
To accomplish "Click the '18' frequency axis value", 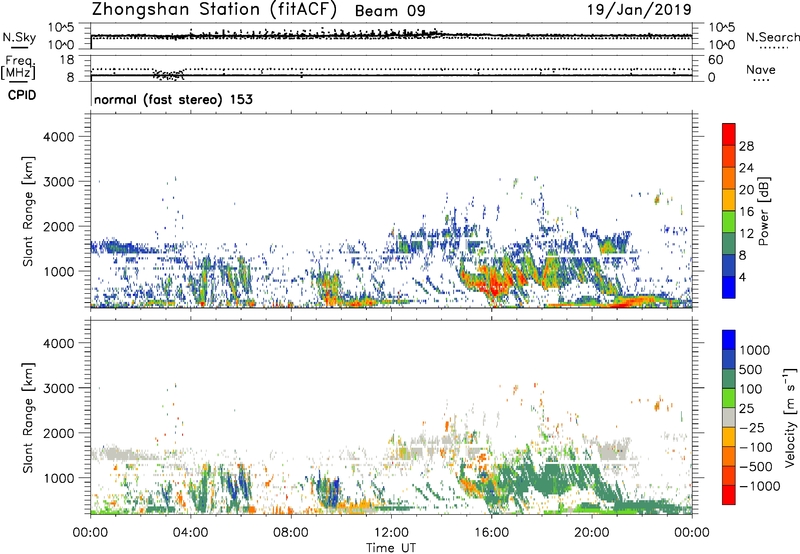I will click(x=67, y=60).
